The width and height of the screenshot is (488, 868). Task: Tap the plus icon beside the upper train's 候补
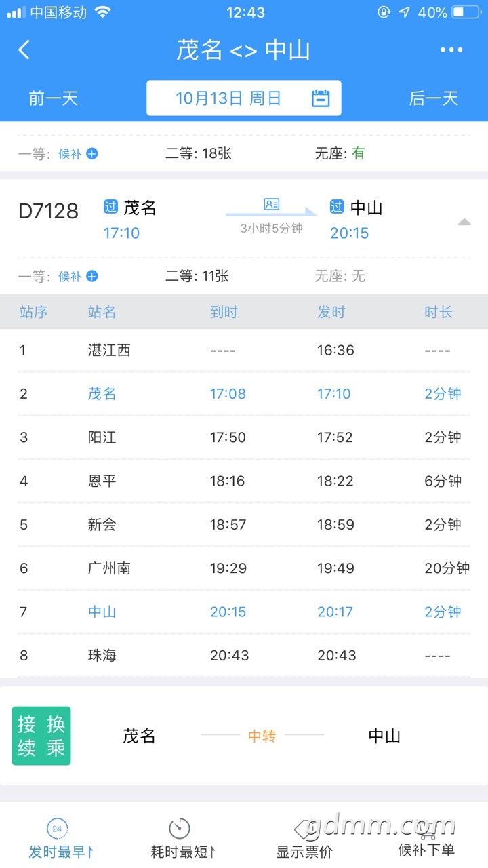coord(92,154)
